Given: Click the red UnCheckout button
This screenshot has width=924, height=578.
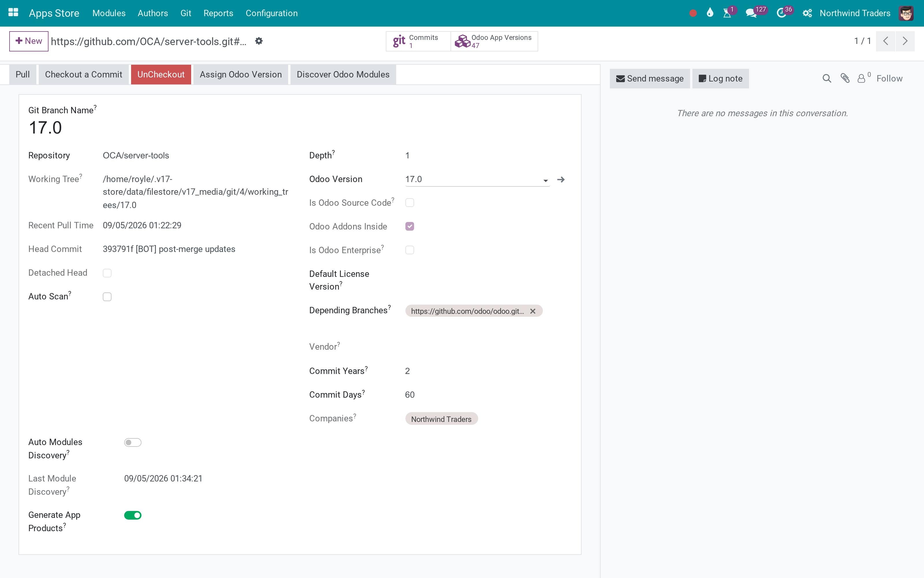Looking at the screenshot, I should click(x=161, y=75).
